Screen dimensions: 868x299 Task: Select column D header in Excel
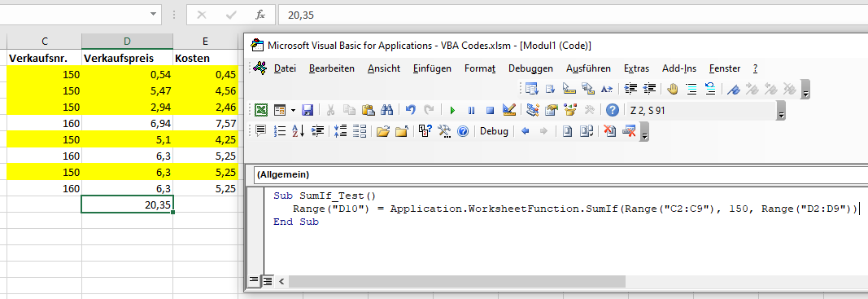click(128, 41)
